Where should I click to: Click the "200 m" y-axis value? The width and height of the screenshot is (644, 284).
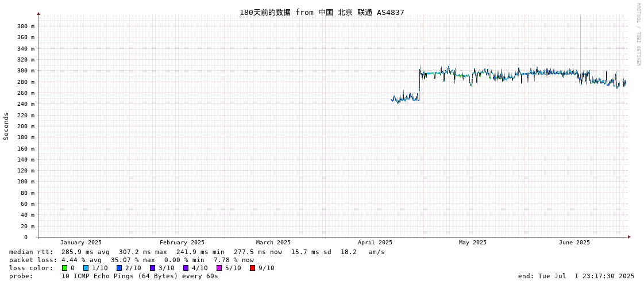click(26, 126)
